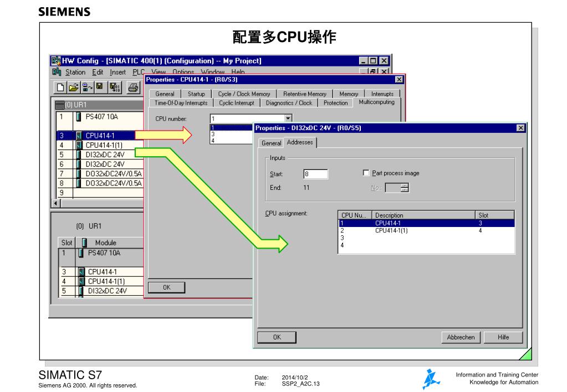Click OK in the DI32xDC 24V Properties dialog
This screenshot has width=567, height=392.
277,337
